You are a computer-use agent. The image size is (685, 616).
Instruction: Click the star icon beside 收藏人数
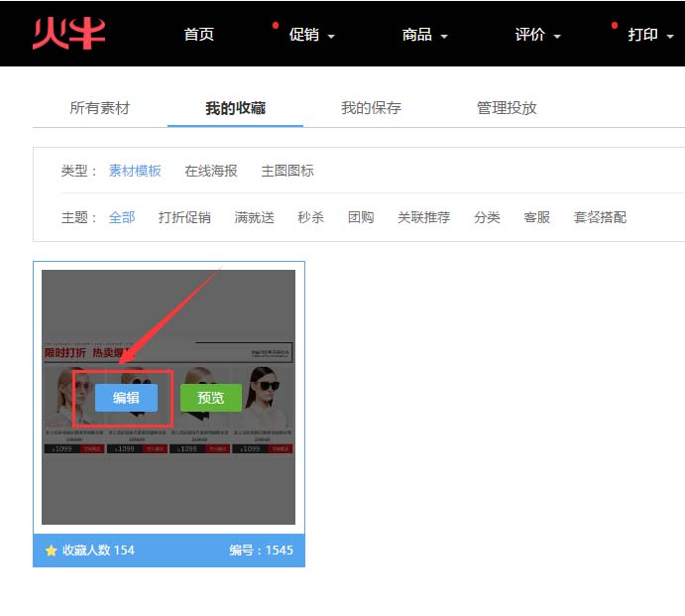click(52, 551)
